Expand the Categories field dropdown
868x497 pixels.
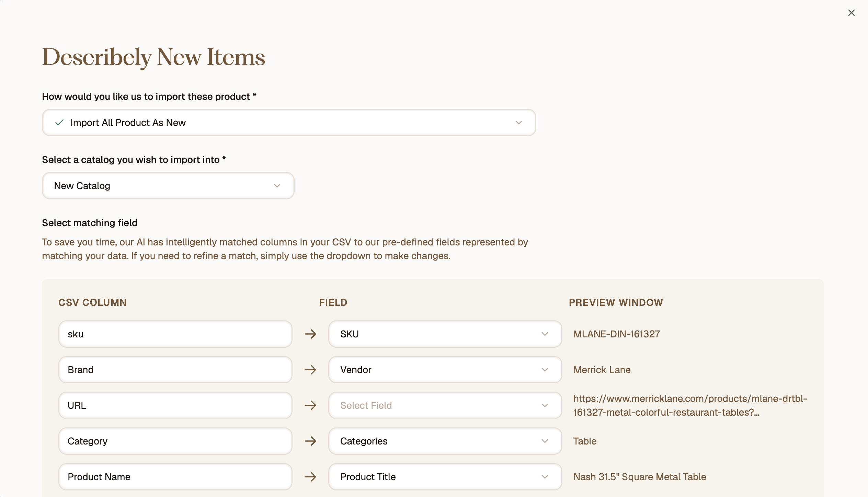[x=445, y=441]
